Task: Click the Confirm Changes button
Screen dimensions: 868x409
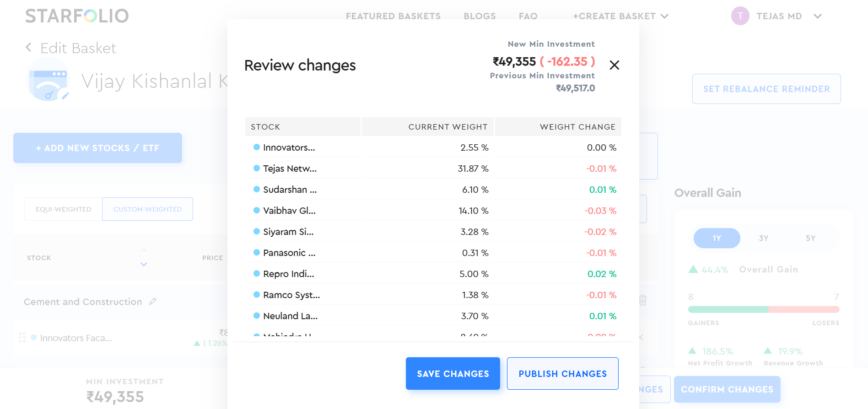Action: [727, 389]
